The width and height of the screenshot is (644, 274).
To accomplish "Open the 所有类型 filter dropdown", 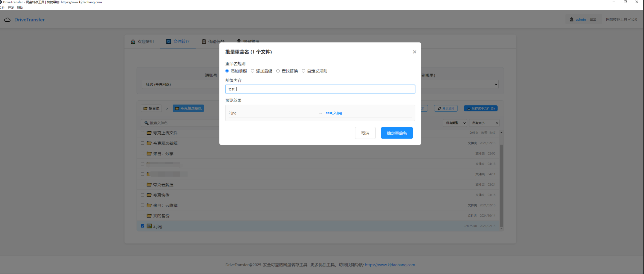I will (x=455, y=123).
